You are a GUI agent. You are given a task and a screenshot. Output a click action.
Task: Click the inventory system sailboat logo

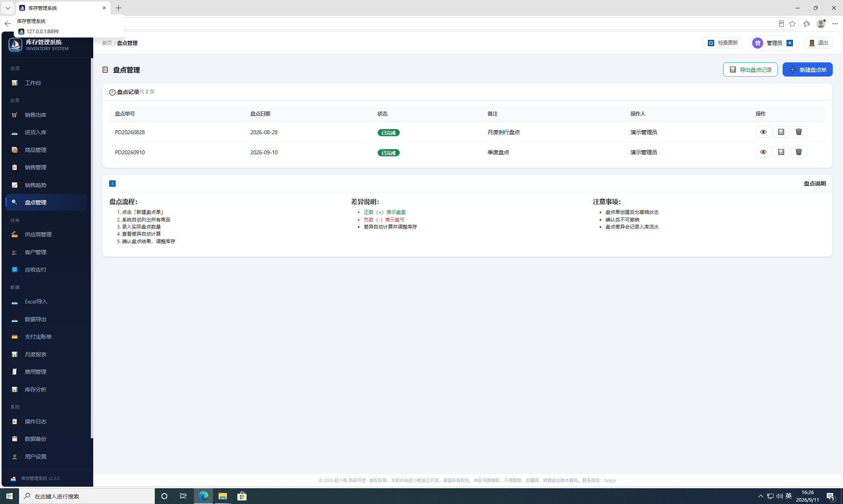click(15, 45)
